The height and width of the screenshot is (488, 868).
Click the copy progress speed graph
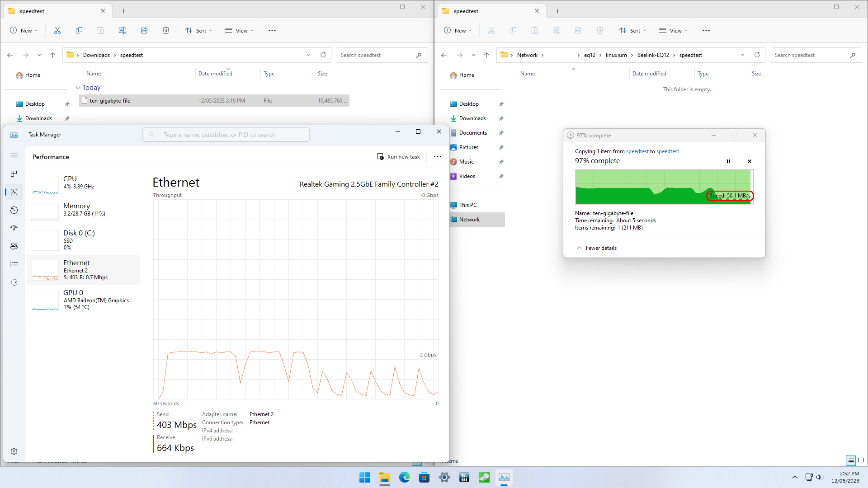click(x=664, y=187)
